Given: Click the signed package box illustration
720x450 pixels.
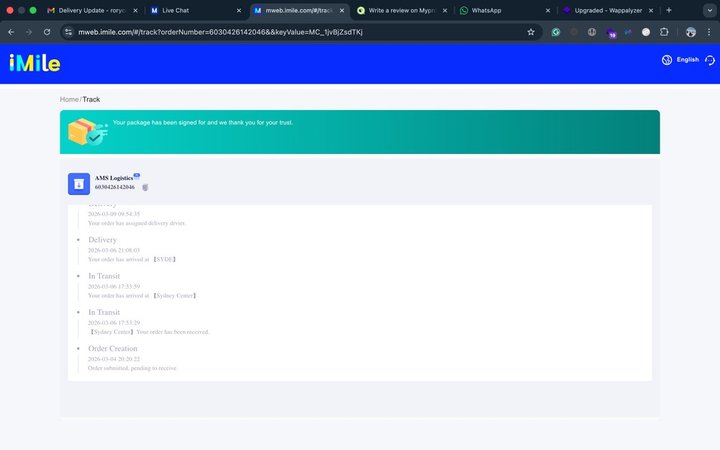Looking at the screenshot, I should (87, 132).
